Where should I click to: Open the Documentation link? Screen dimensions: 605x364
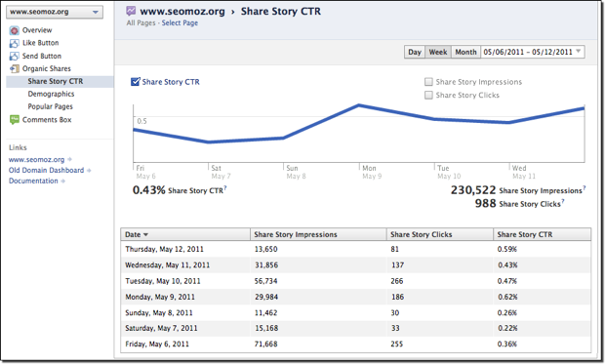pos(33,182)
